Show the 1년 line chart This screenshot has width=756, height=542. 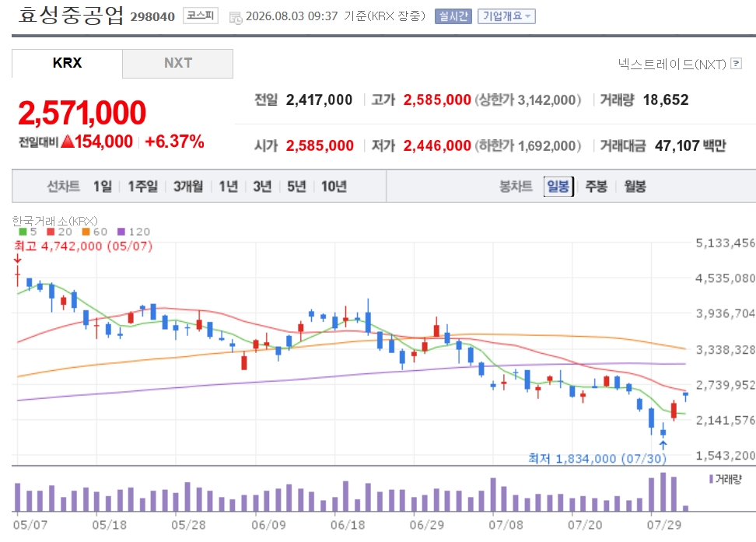(229, 186)
